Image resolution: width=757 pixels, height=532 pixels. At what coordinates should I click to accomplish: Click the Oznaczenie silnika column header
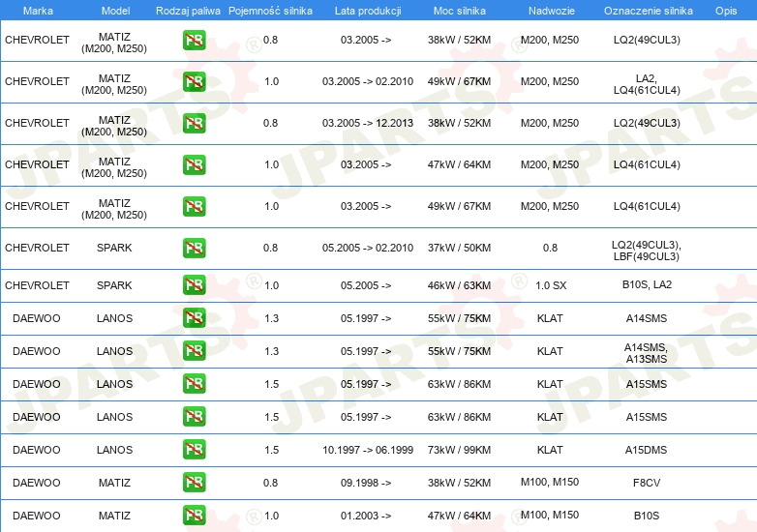[x=647, y=10]
